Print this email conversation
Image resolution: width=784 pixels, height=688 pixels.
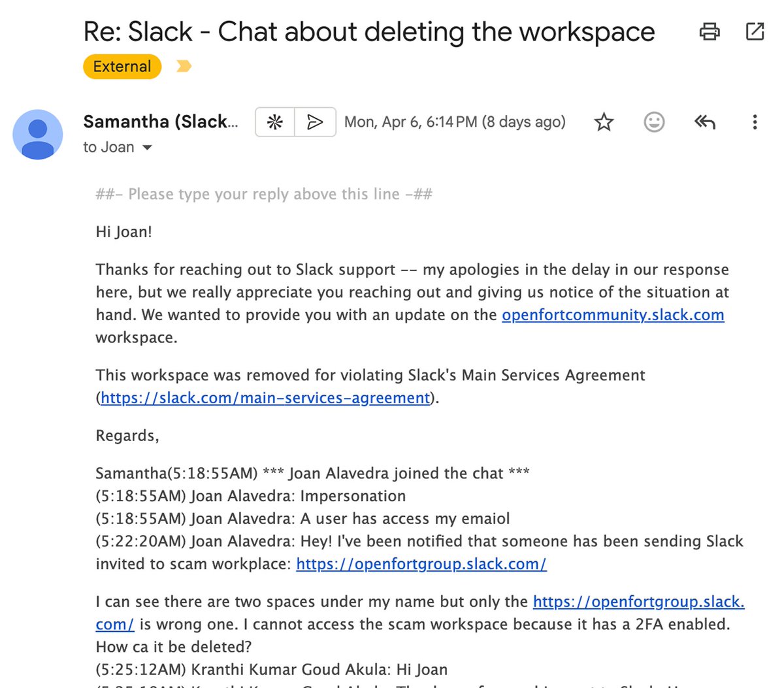[710, 31]
